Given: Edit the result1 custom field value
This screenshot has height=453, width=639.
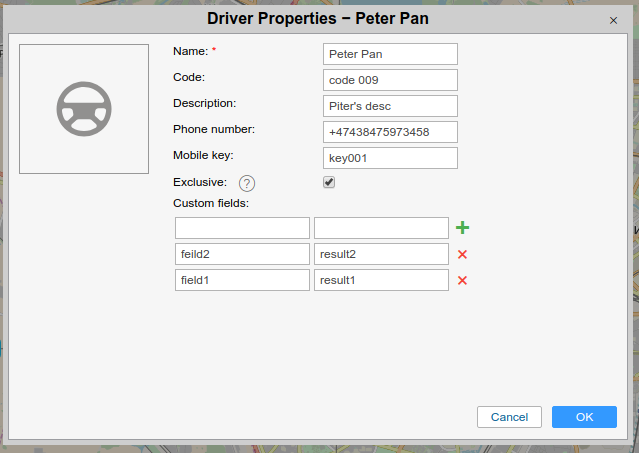Looking at the screenshot, I should point(381,280).
